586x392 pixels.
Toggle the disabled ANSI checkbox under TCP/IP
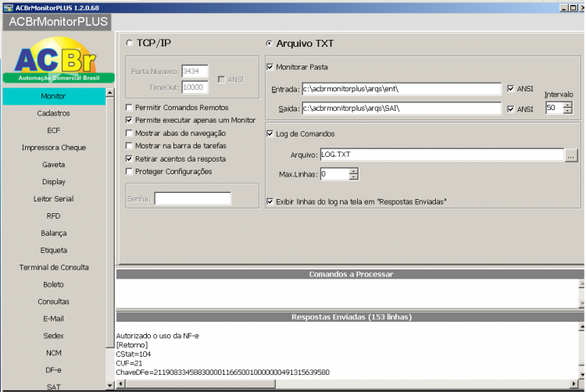[221, 80]
